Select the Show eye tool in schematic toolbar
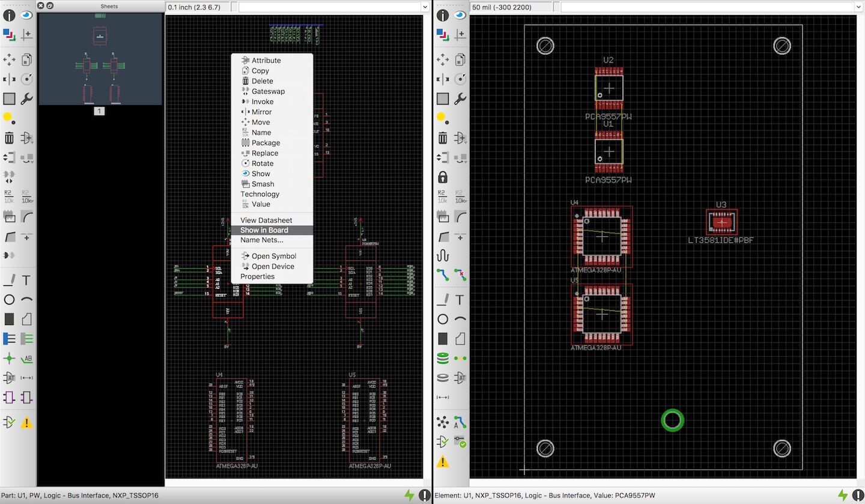Viewport: 865px width, 504px height. coord(26,16)
